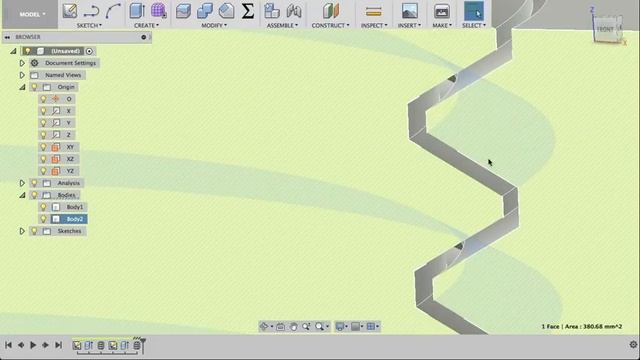Viewport: 640px width, 360px height.
Task: Select the Joint tool
Action: [x=293, y=11]
